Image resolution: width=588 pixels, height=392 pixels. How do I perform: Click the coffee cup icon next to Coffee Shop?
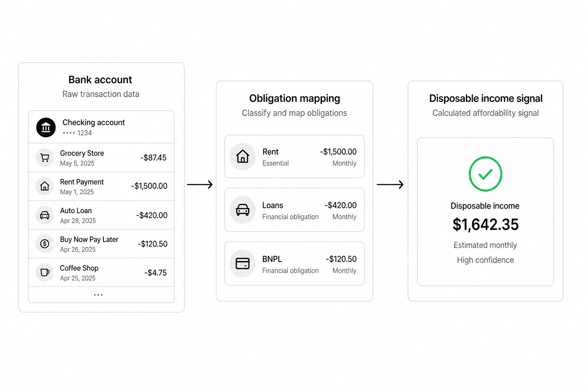tap(45, 273)
